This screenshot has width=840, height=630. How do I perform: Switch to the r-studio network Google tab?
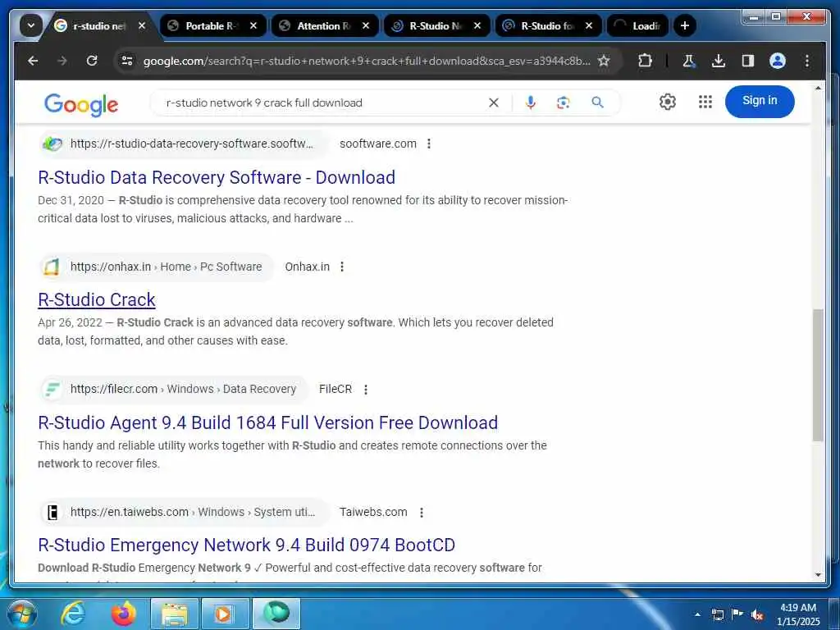[100, 25]
